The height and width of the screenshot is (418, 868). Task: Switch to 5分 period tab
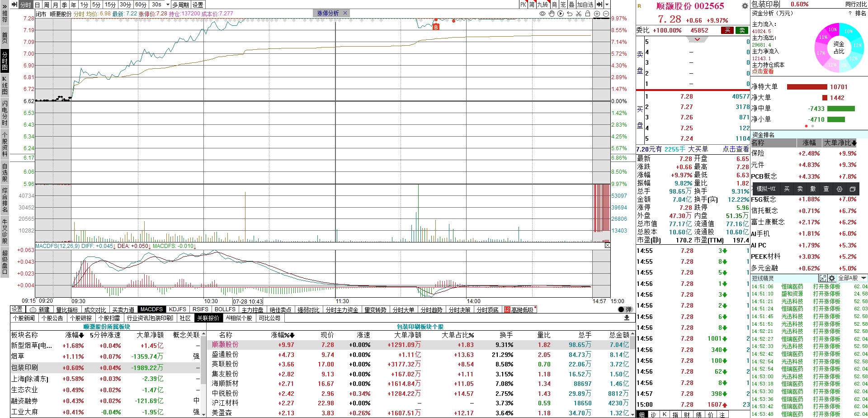coord(96,5)
